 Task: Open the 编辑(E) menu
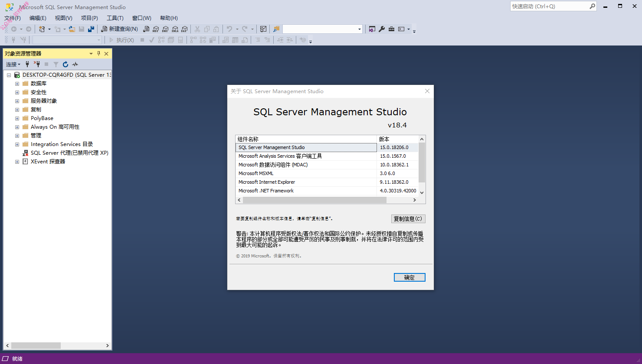pos(38,18)
